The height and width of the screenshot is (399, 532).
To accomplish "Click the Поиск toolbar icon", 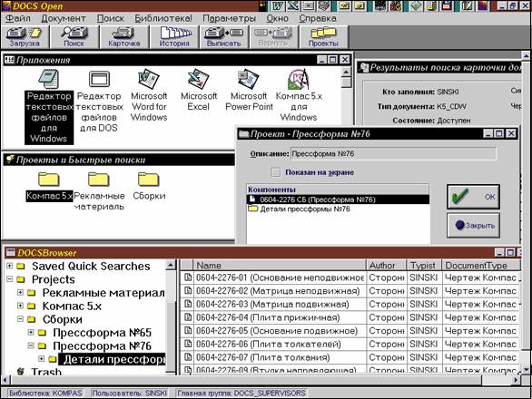I will tap(74, 37).
